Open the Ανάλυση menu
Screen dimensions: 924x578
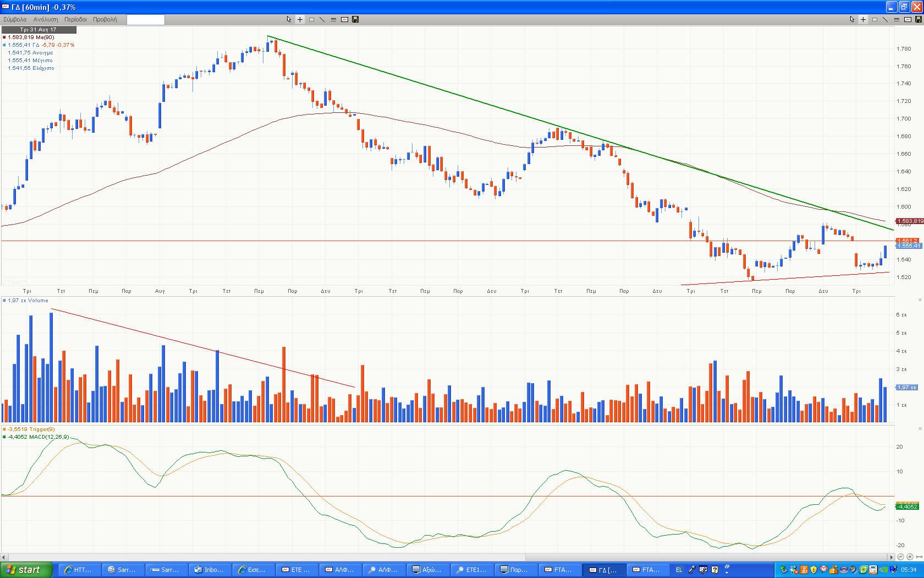pyautogui.click(x=46, y=19)
